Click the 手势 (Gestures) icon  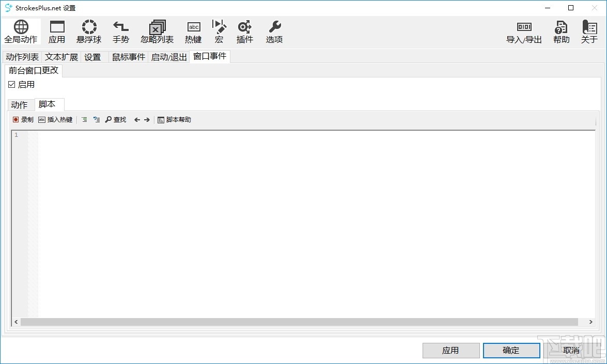pos(120,31)
